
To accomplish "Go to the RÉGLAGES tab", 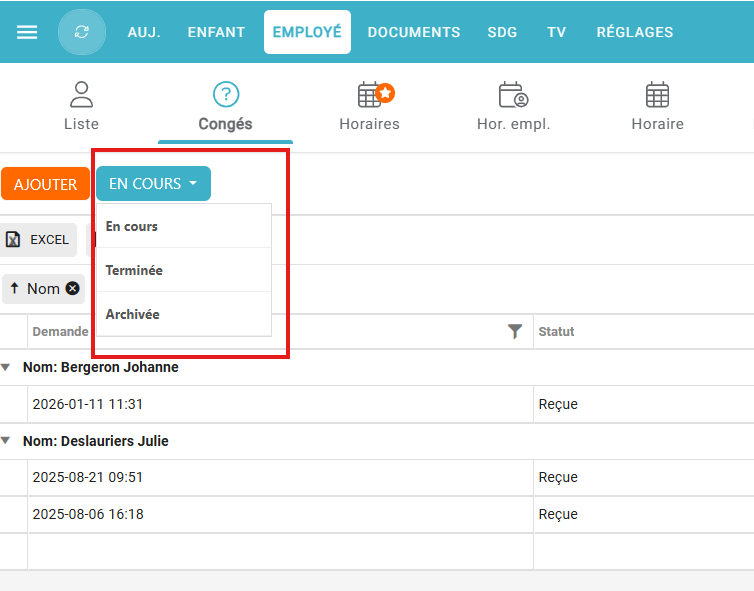I will 634,32.
